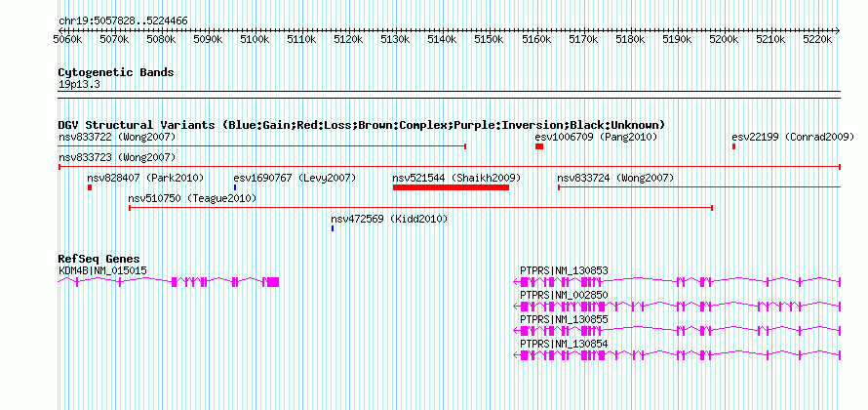The width and height of the screenshot is (868, 410).
Task: Click the 5220k ruler tick label
Action: (x=817, y=40)
